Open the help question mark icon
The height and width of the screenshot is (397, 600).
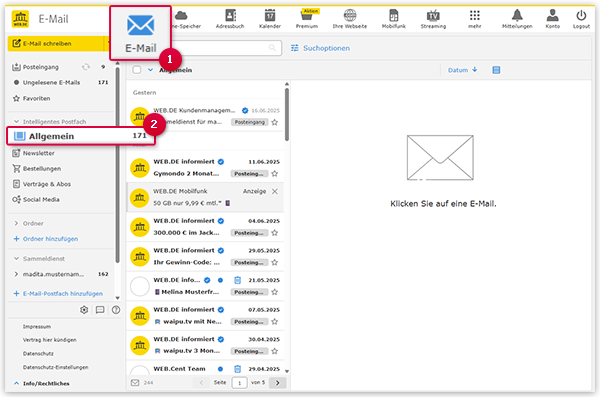click(116, 310)
